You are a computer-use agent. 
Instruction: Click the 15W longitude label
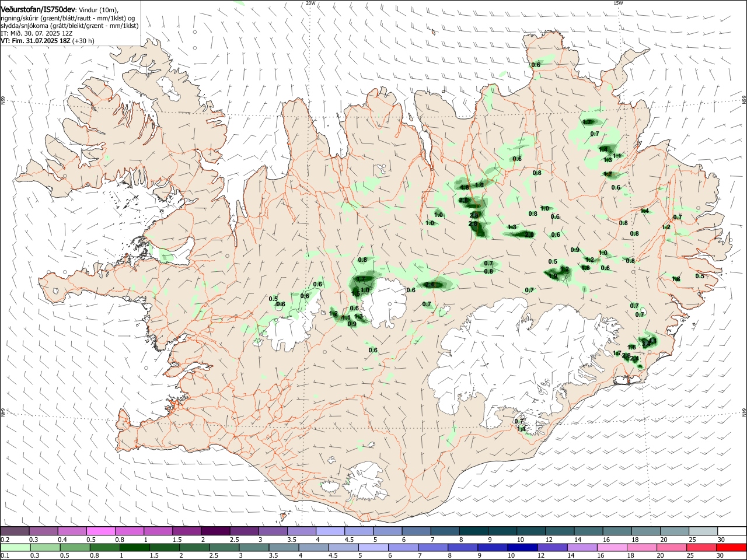click(x=618, y=3)
